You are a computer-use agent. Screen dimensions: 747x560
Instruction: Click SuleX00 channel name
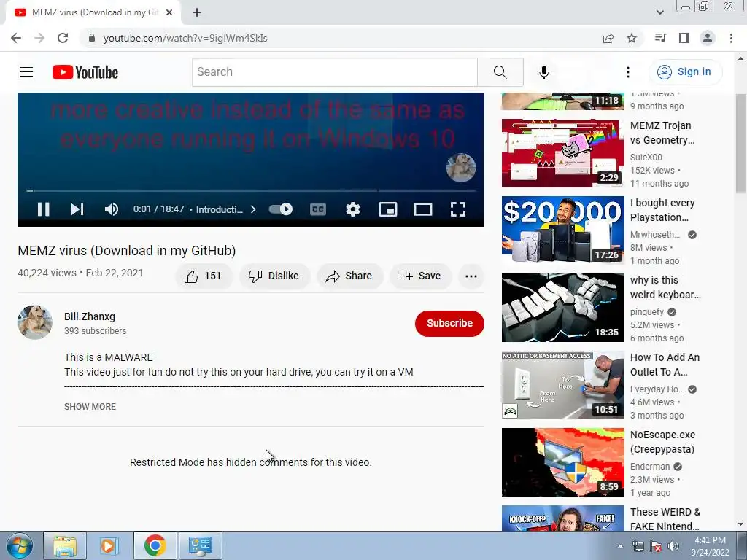[x=646, y=157]
